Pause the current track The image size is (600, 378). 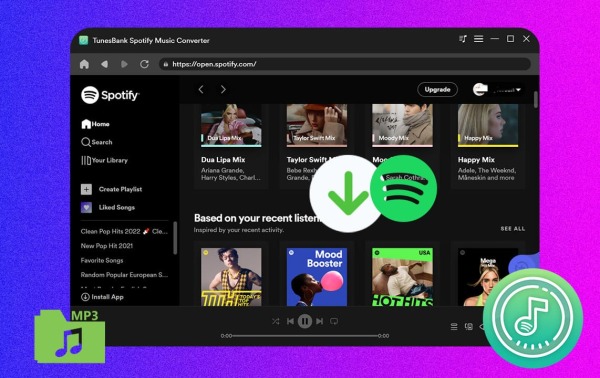[x=305, y=321]
